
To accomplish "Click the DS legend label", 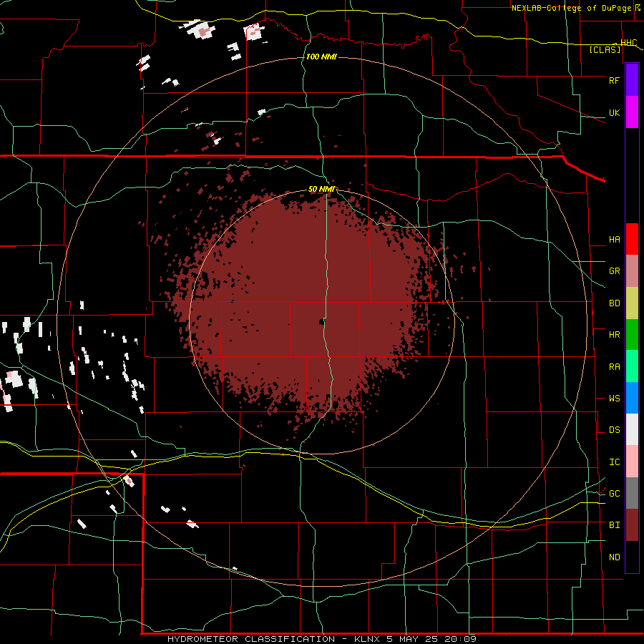I will pyautogui.click(x=614, y=430).
